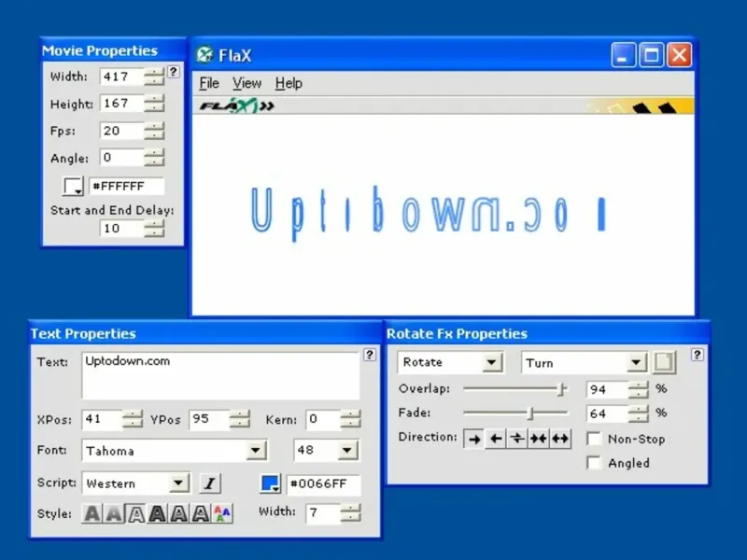Open the Turn effect variant dropdown
The image size is (747, 560).
pos(636,362)
